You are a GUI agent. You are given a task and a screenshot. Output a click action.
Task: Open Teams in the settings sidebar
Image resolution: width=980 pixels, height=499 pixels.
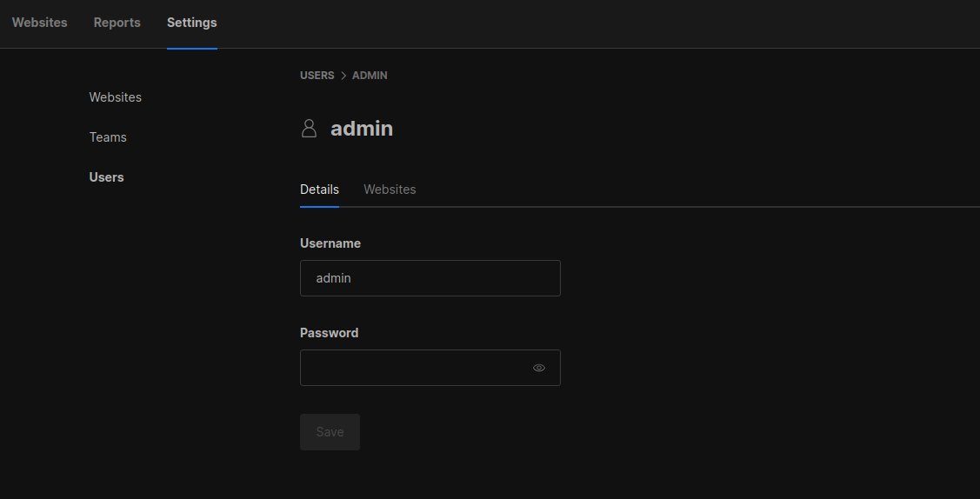[x=108, y=137]
